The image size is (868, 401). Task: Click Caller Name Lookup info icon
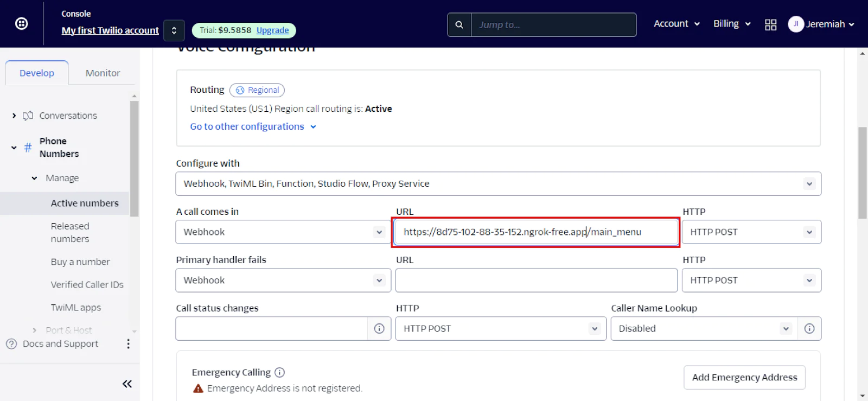809,328
